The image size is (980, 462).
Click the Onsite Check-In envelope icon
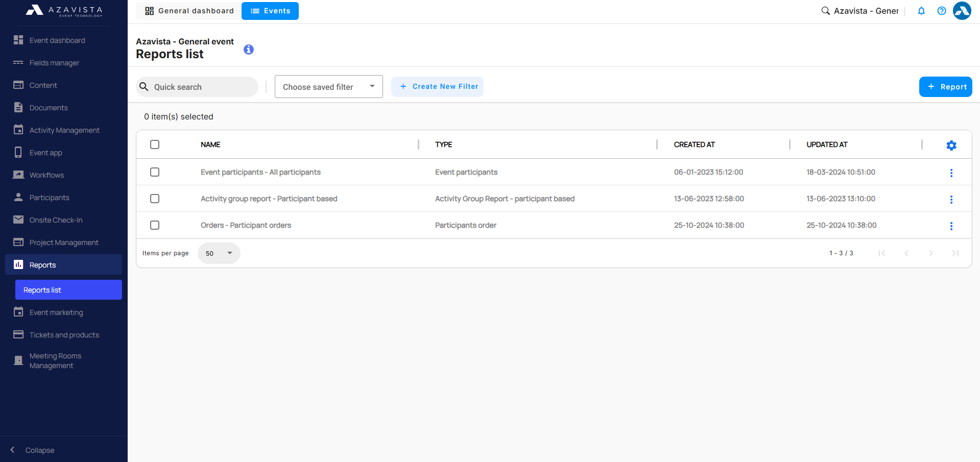[18, 220]
